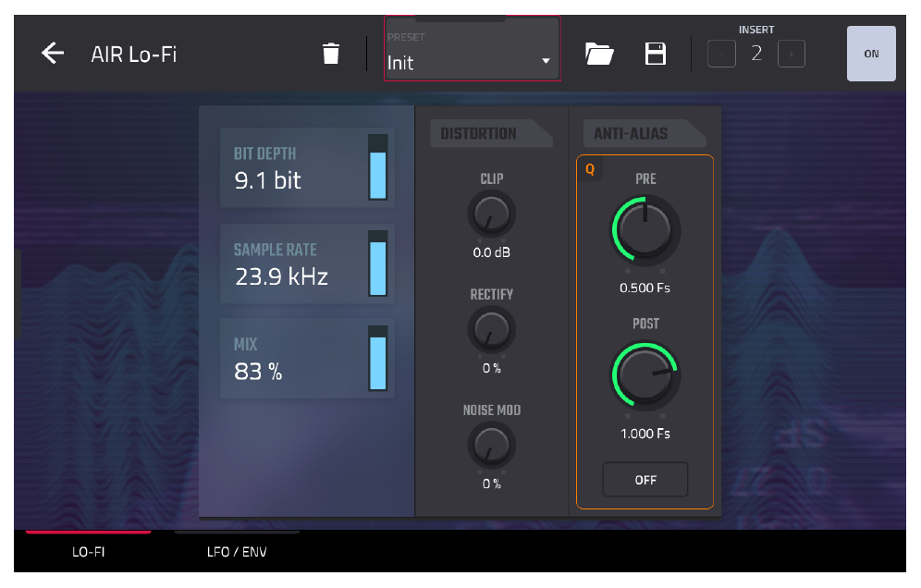The image size is (921, 588).
Task: Click the Distortion section header
Action: [491, 133]
